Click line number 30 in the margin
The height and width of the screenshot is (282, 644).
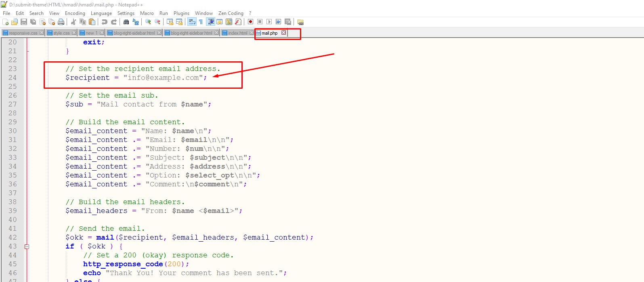[13, 131]
